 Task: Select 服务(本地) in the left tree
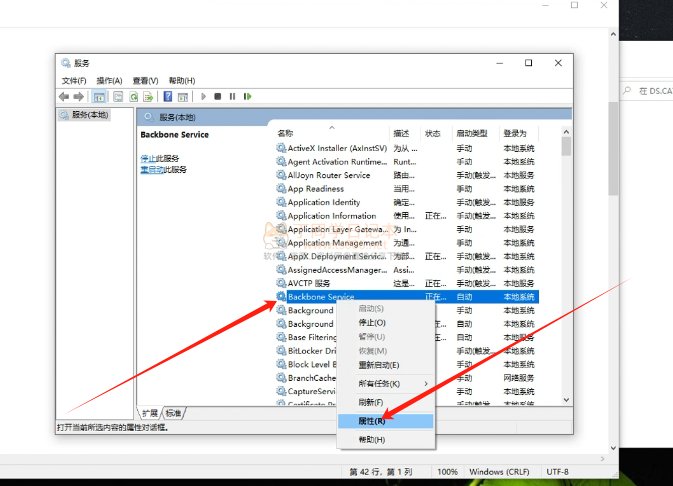pyautogui.click(x=89, y=115)
